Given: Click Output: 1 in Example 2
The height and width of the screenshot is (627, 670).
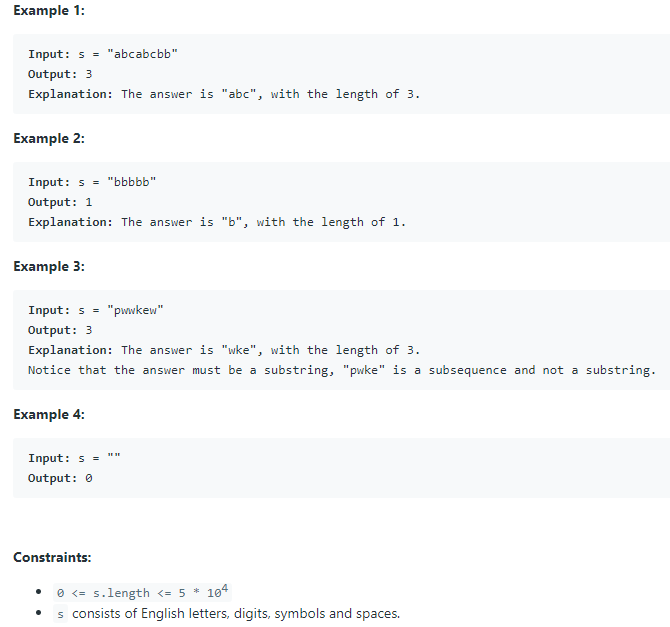Looking at the screenshot, I should [x=60, y=202].
